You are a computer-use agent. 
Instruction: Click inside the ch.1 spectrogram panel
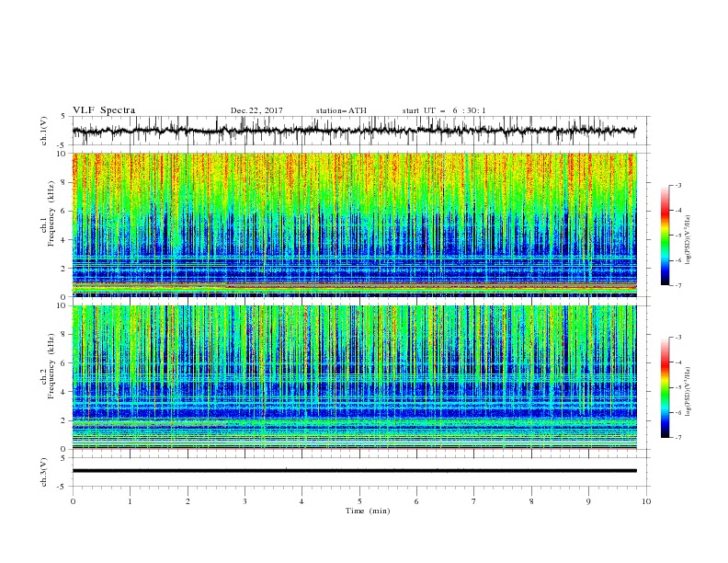pos(354,224)
